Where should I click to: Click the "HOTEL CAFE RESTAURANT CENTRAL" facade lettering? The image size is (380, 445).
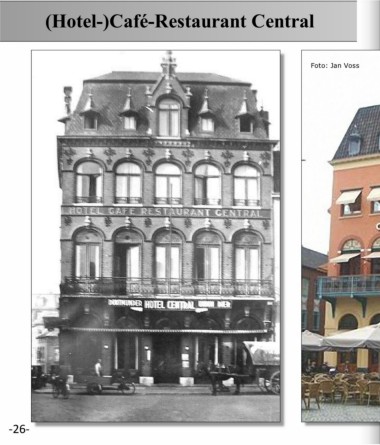coord(166,212)
